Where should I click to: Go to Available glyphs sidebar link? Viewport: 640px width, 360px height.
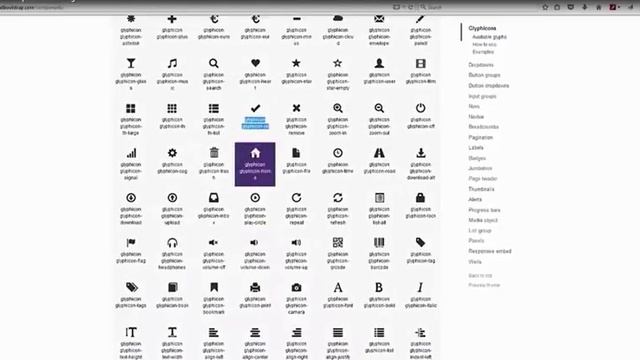(x=489, y=37)
